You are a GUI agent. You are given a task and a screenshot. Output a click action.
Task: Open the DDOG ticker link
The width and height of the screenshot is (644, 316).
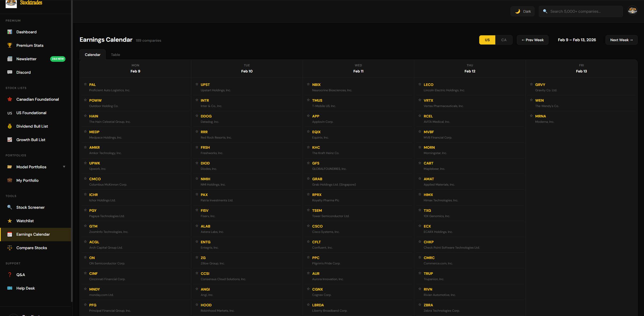point(206,116)
